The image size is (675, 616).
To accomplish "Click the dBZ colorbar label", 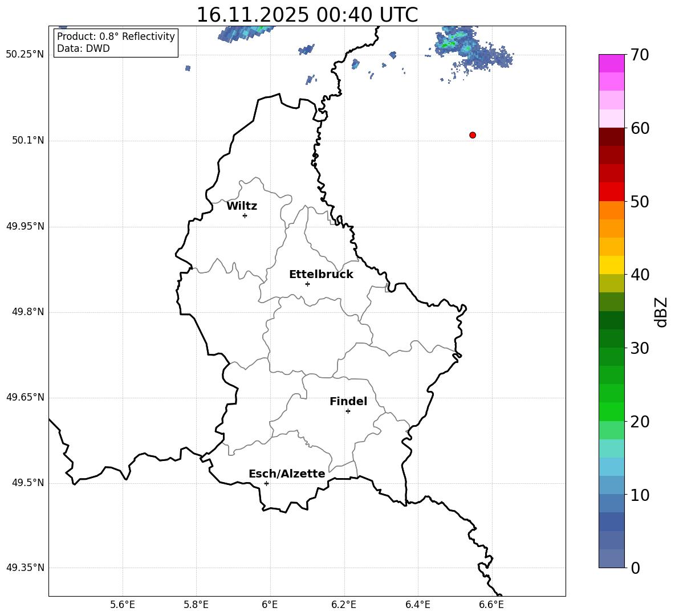I will [x=661, y=312].
